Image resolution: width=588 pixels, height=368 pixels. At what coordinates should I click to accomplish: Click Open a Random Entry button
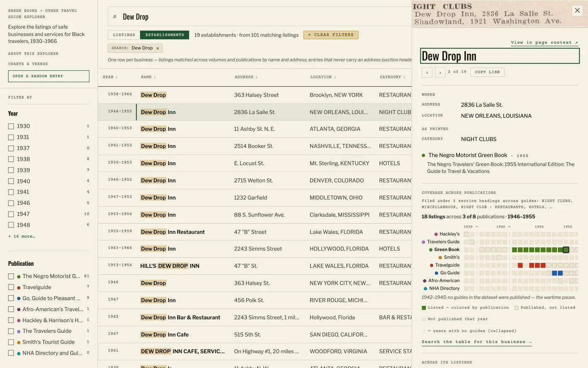click(x=49, y=76)
